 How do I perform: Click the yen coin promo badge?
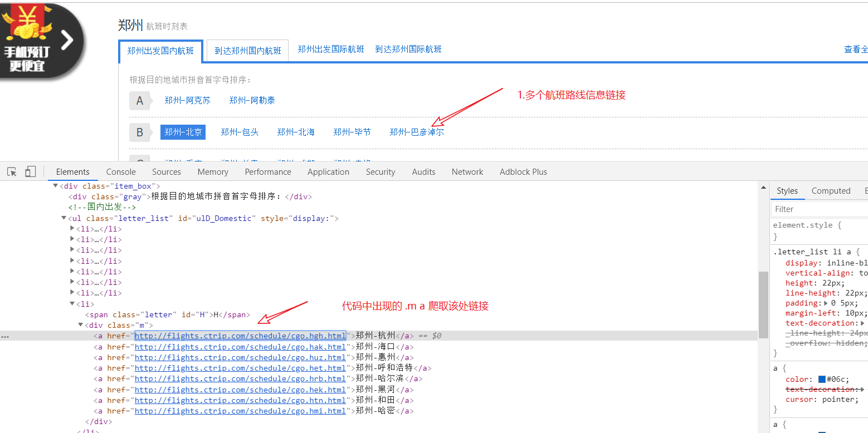tap(26, 22)
